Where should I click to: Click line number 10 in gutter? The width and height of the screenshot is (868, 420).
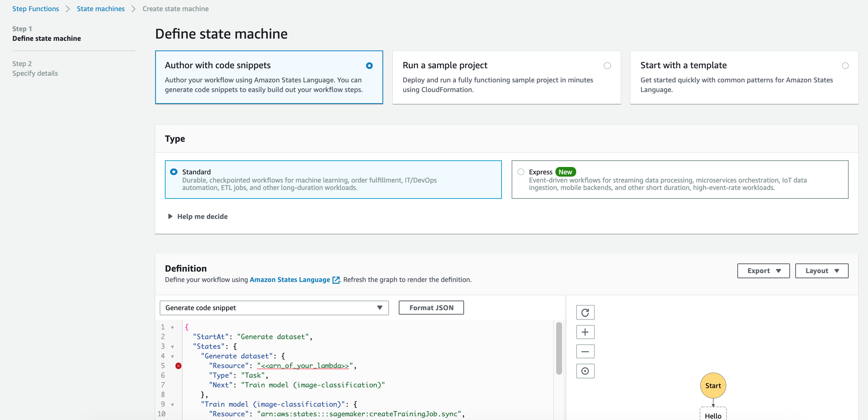point(161,414)
